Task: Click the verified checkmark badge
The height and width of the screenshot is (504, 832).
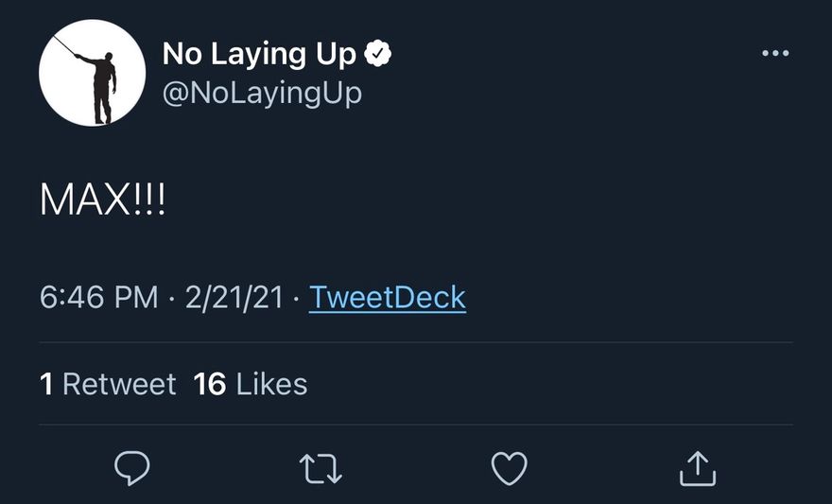Action: tap(379, 55)
